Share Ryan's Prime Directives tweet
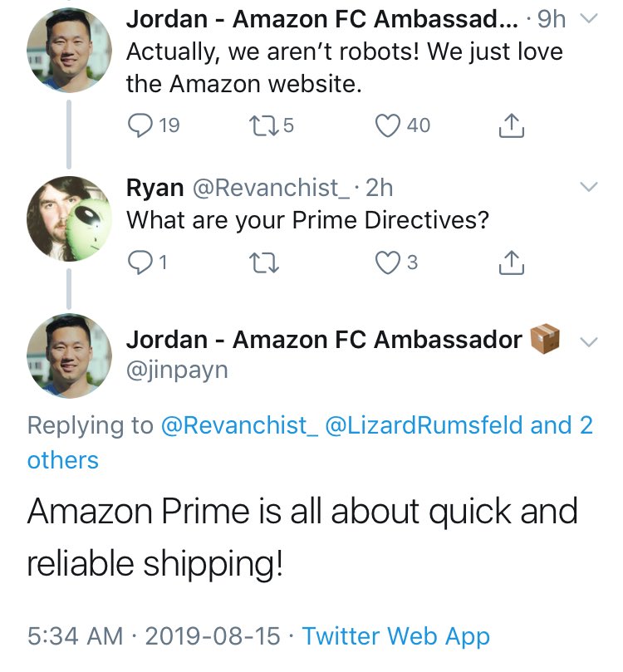Image resolution: width=623 pixels, height=672 pixels. point(511,263)
